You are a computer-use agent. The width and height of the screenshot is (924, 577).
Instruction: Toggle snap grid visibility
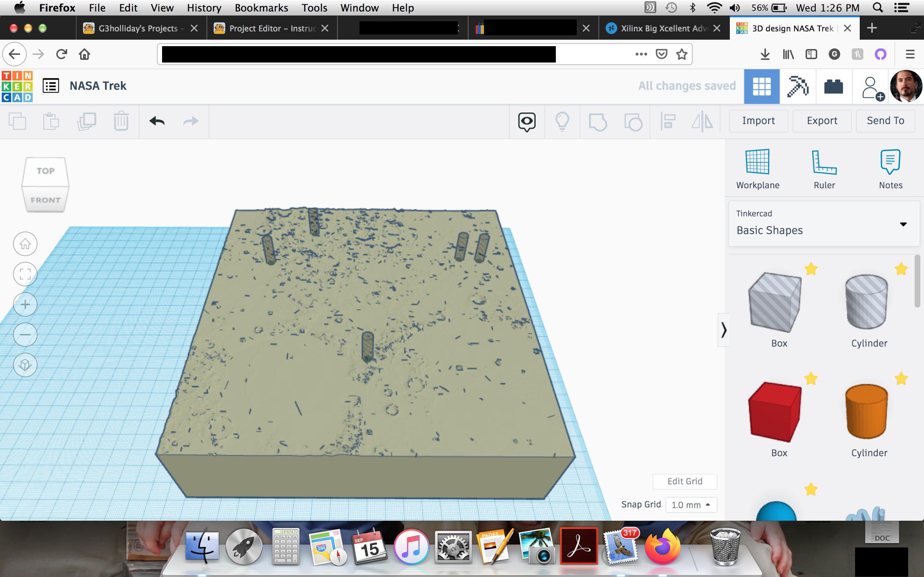point(641,505)
